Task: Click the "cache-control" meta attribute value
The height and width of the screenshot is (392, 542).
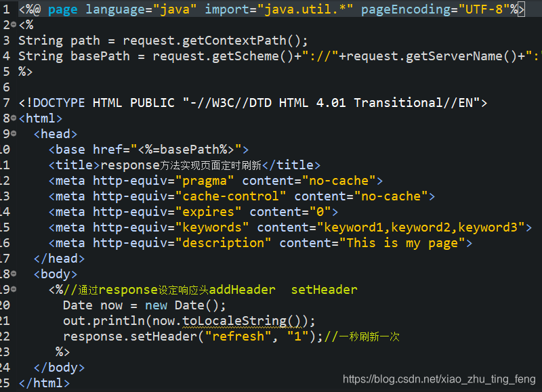Action: point(230,196)
